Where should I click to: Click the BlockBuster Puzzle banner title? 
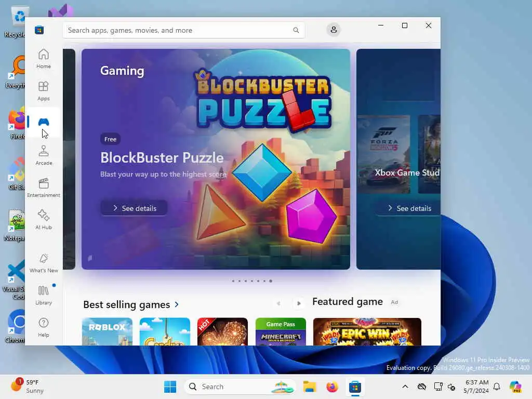pos(162,158)
